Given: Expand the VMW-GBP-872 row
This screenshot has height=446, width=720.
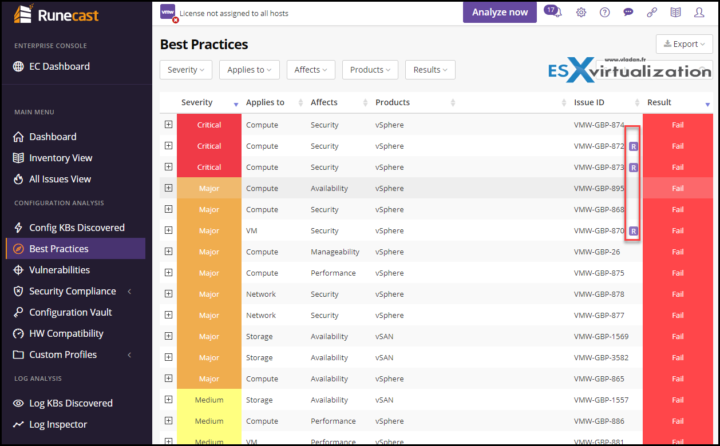Looking at the screenshot, I should point(169,146).
